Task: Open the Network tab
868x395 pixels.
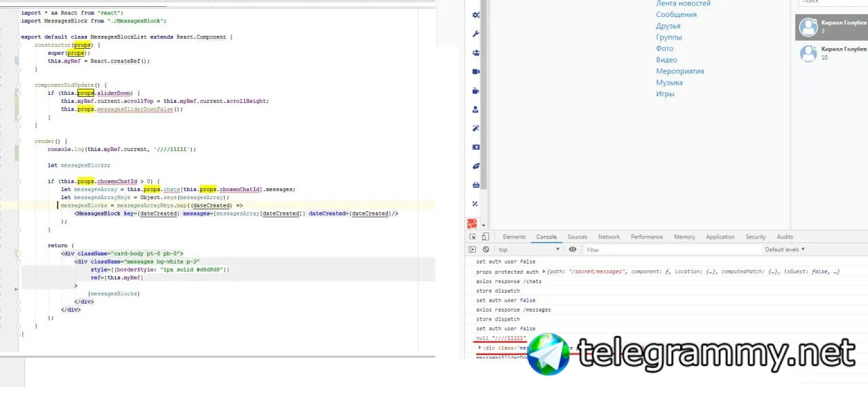Action: click(609, 237)
